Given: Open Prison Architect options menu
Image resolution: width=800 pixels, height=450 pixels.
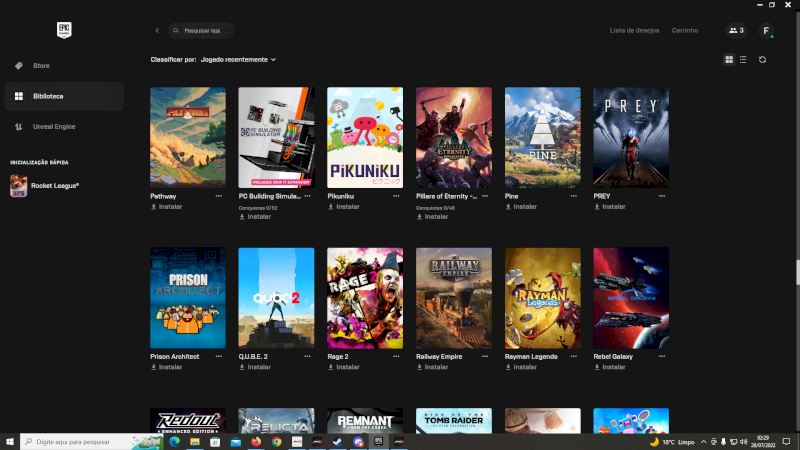Looking at the screenshot, I should pyautogui.click(x=219, y=357).
